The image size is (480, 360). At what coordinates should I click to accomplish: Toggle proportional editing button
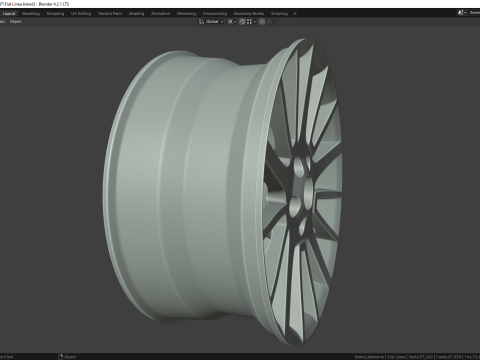click(x=262, y=22)
